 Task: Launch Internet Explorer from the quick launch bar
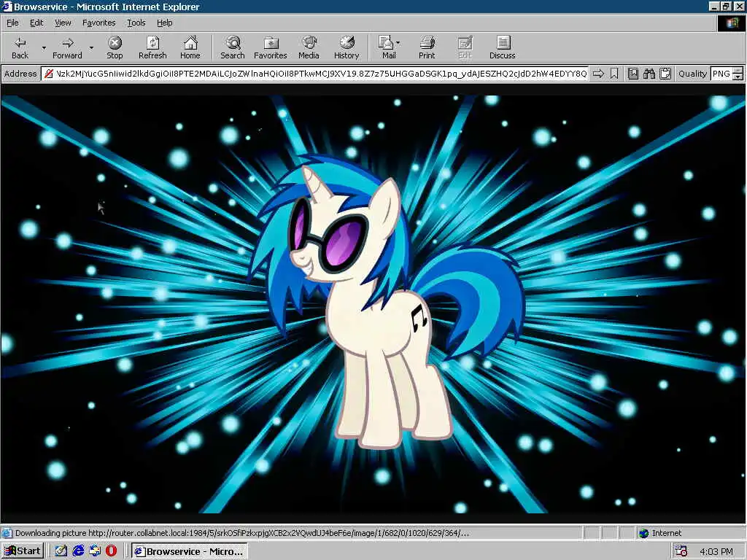[x=78, y=551]
